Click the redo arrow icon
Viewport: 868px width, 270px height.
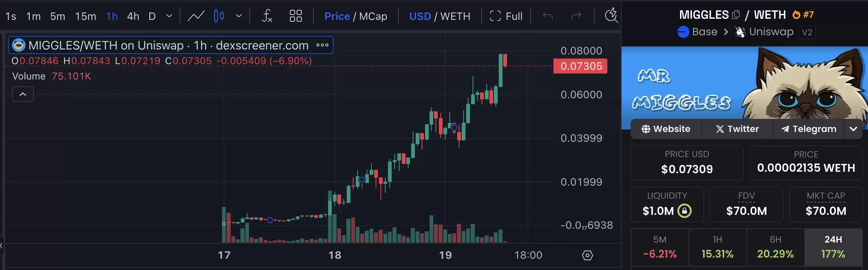tap(576, 16)
